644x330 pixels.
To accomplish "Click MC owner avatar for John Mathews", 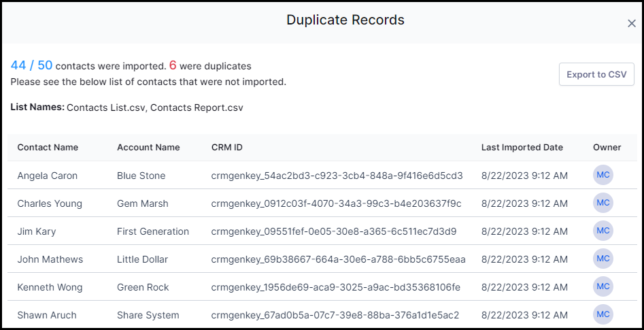I will tap(603, 259).
